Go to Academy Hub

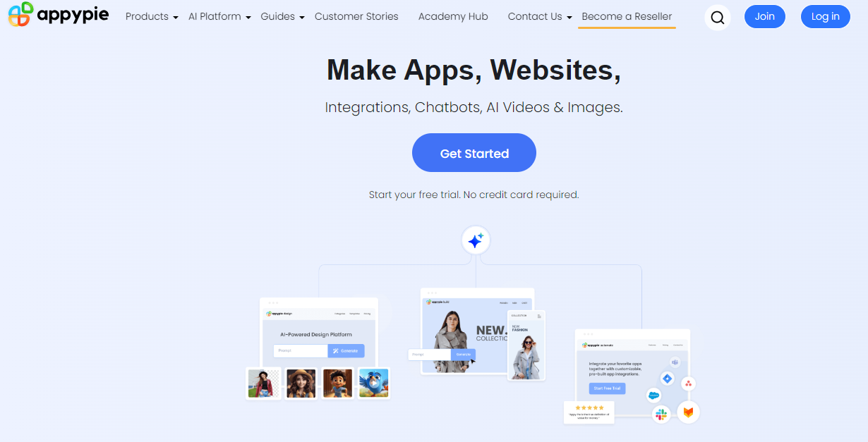453,16
